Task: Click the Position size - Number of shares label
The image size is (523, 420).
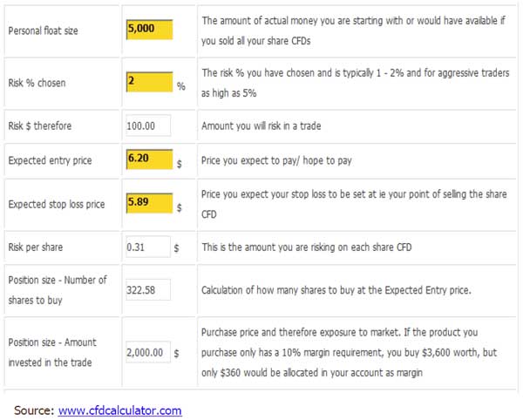Action: click(x=58, y=290)
